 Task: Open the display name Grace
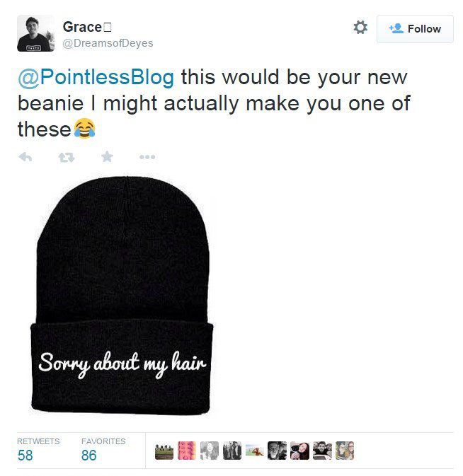(82, 27)
